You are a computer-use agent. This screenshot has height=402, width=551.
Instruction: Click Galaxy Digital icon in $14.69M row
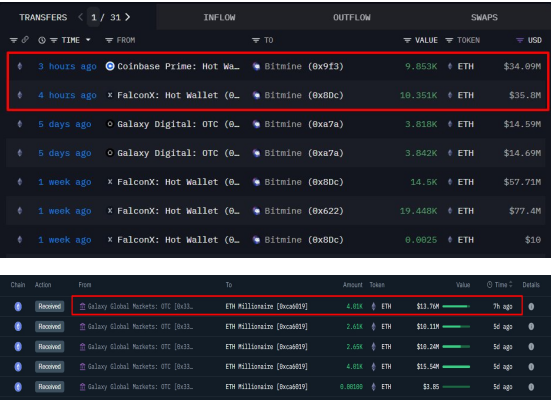point(110,153)
